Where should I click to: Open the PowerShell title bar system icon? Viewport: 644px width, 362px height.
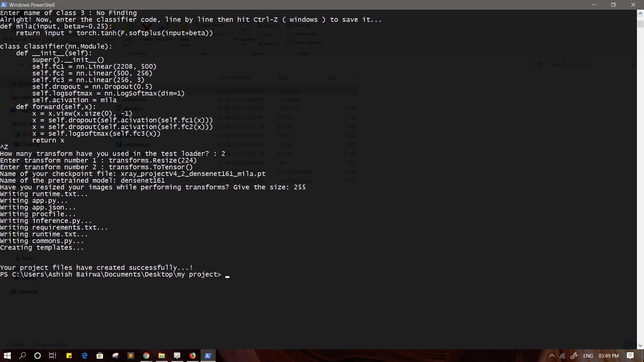point(4,5)
